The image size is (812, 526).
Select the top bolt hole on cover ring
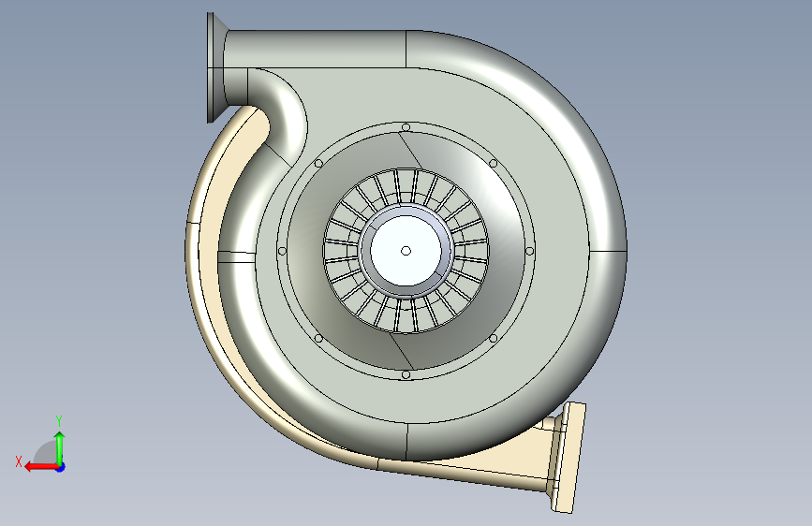click(x=406, y=127)
